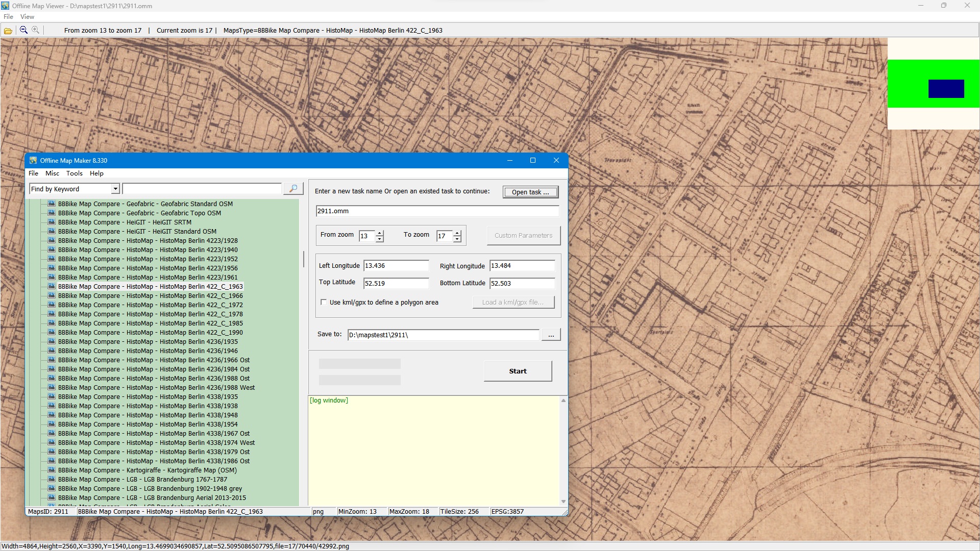
Task: Zoom out using the Map Viewer magnifier icon
Action: [x=23, y=30]
